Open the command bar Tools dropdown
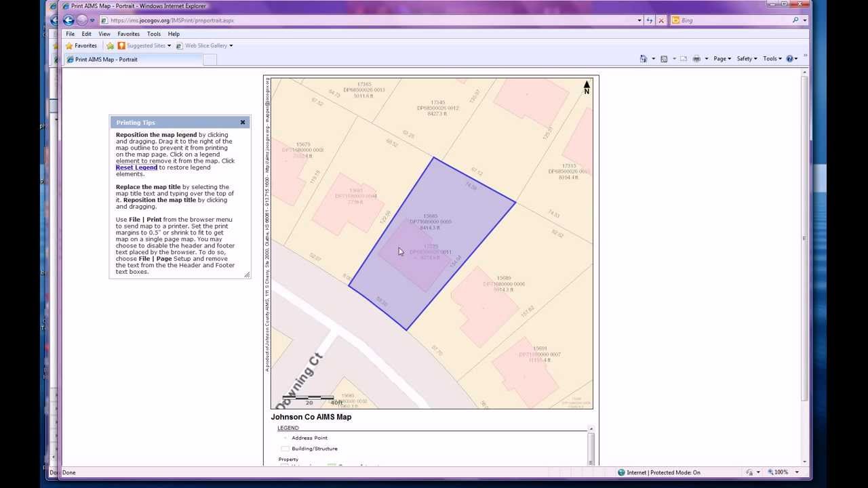The image size is (868, 488). pyautogui.click(x=772, y=59)
